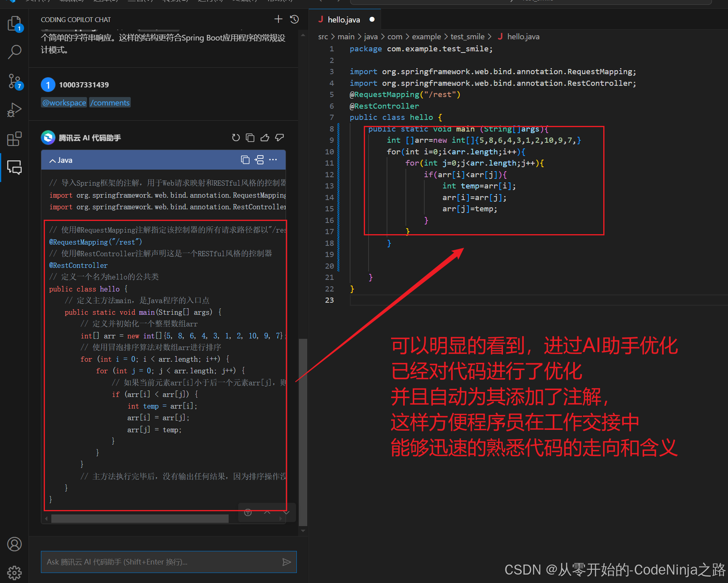Collapse the Java code block
This screenshot has height=583, width=728.
pos(53,160)
